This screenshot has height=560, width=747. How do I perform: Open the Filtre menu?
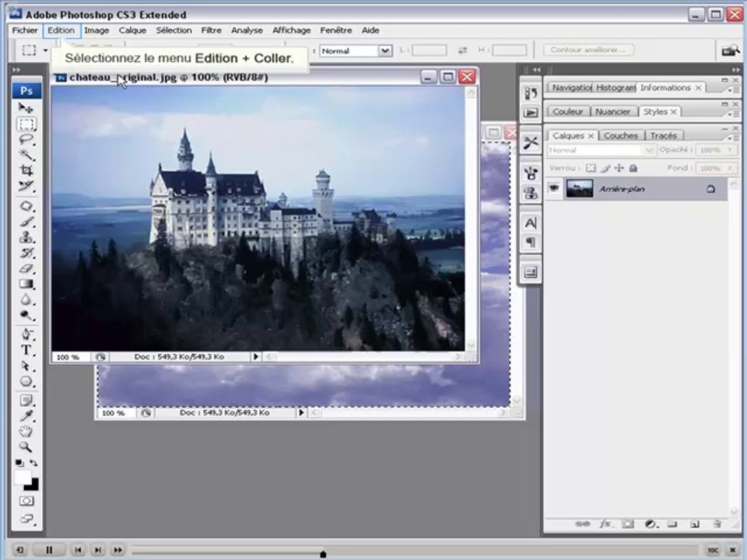(211, 30)
